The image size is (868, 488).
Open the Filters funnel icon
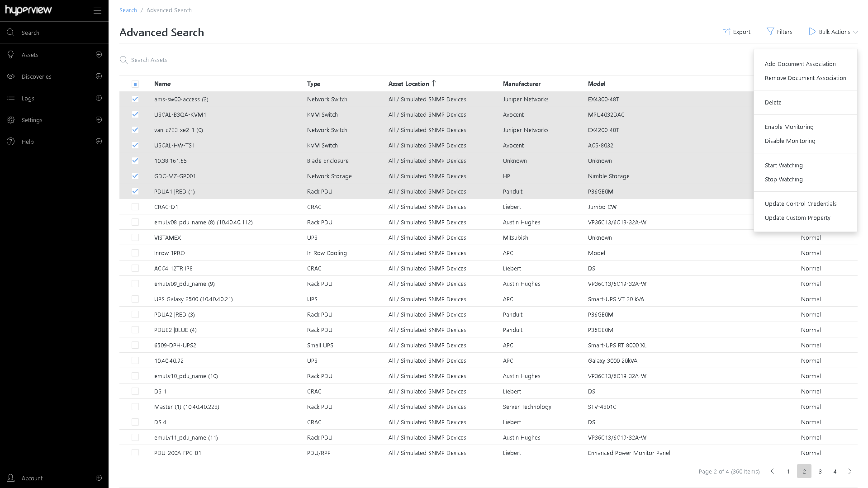pos(771,31)
